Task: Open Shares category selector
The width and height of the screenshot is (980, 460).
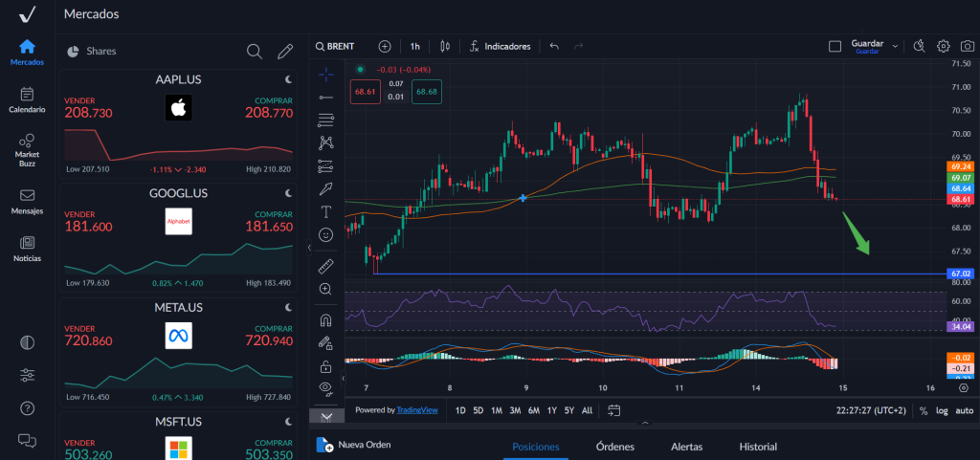Action: (x=92, y=52)
